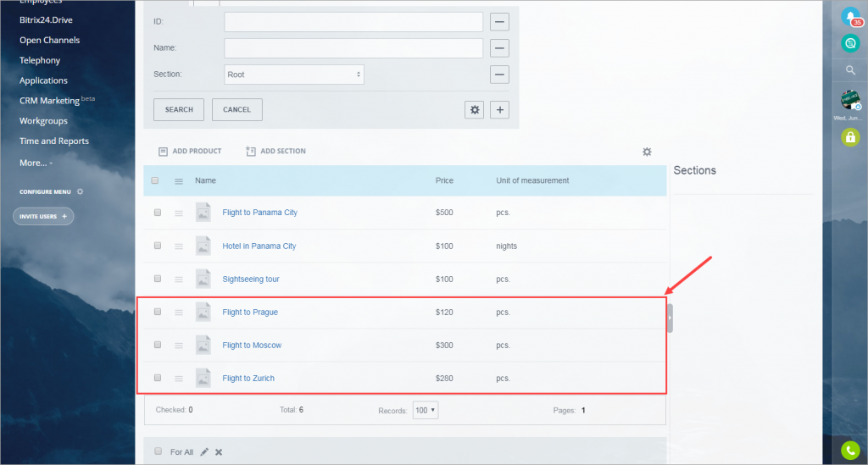Viewport: 868px width, 465px height.
Task: Open Open Channels in sidebar
Action: [50, 40]
